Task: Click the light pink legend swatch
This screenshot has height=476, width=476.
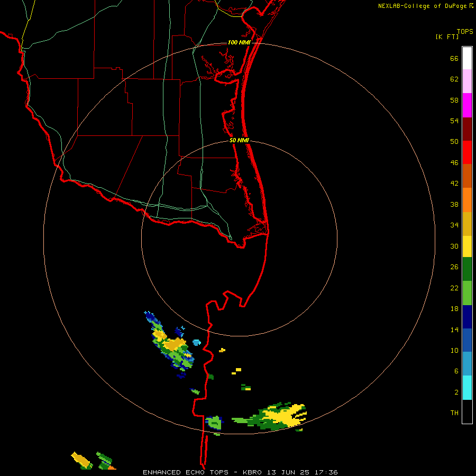Action: click(467, 81)
